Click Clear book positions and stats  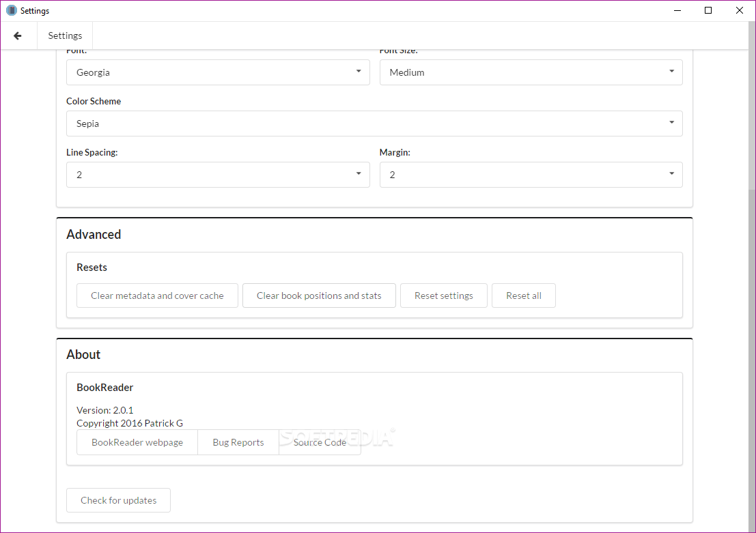click(x=319, y=296)
